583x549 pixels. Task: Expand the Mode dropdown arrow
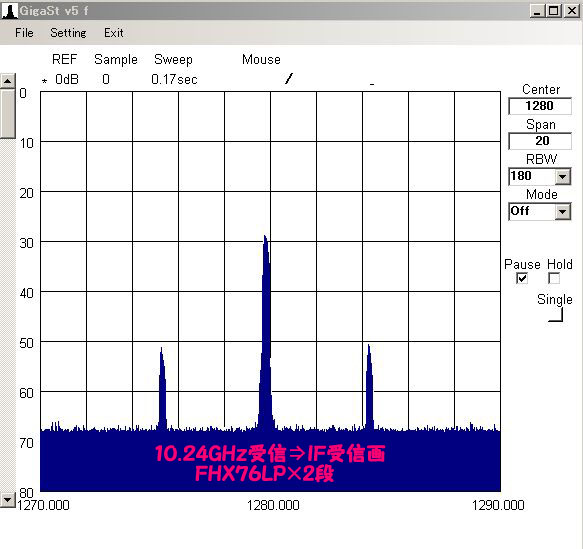pyautogui.click(x=563, y=211)
